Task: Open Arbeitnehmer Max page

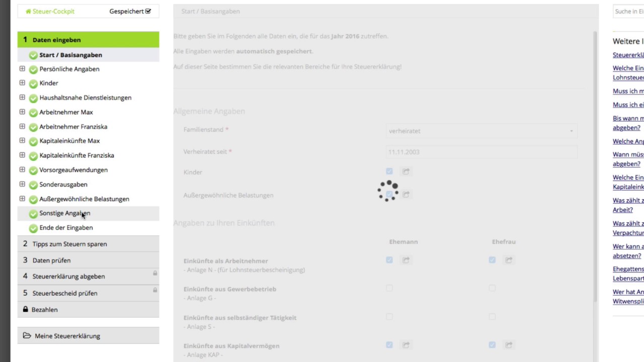Action: (66, 112)
